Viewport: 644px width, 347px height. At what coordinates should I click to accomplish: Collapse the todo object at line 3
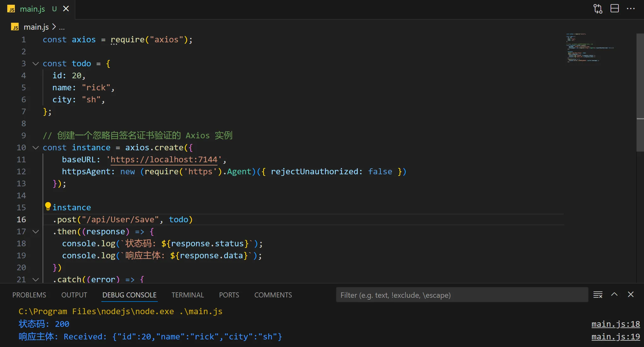pyautogui.click(x=36, y=64)
